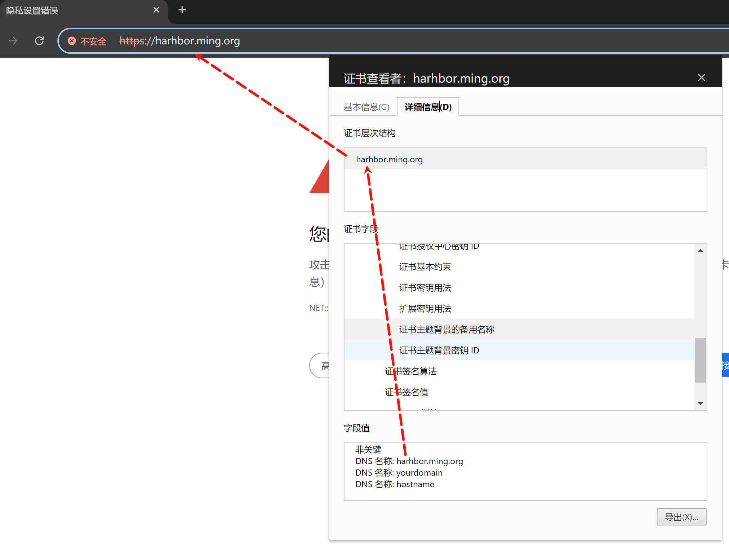
Task: Click scroll down arrow in certificate fields
Action: coord(700,404)
